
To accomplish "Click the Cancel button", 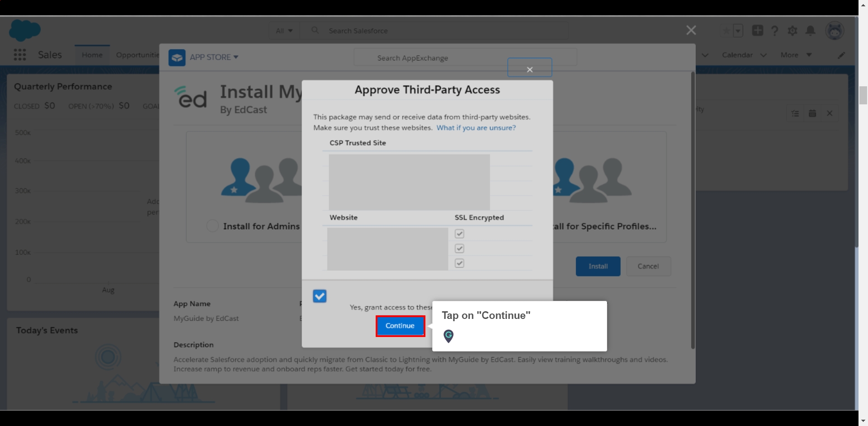I will (648, 267).
